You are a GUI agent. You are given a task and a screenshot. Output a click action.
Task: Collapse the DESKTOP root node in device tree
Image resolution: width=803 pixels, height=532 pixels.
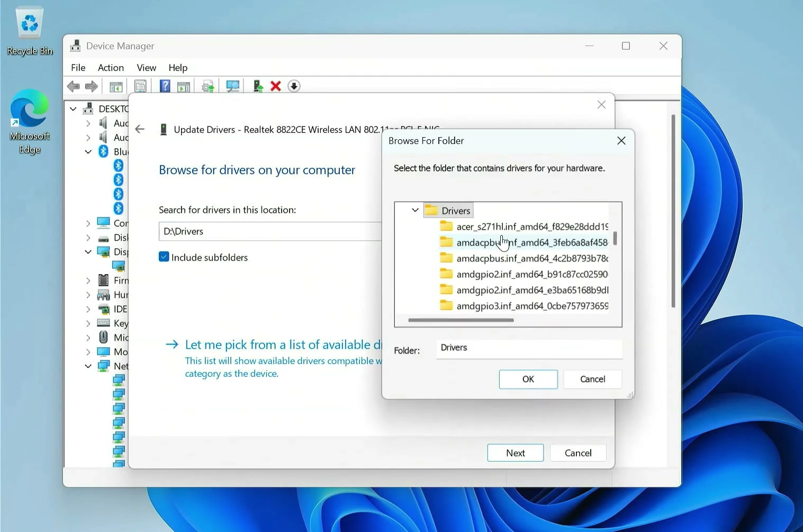(x=73, y=109)
